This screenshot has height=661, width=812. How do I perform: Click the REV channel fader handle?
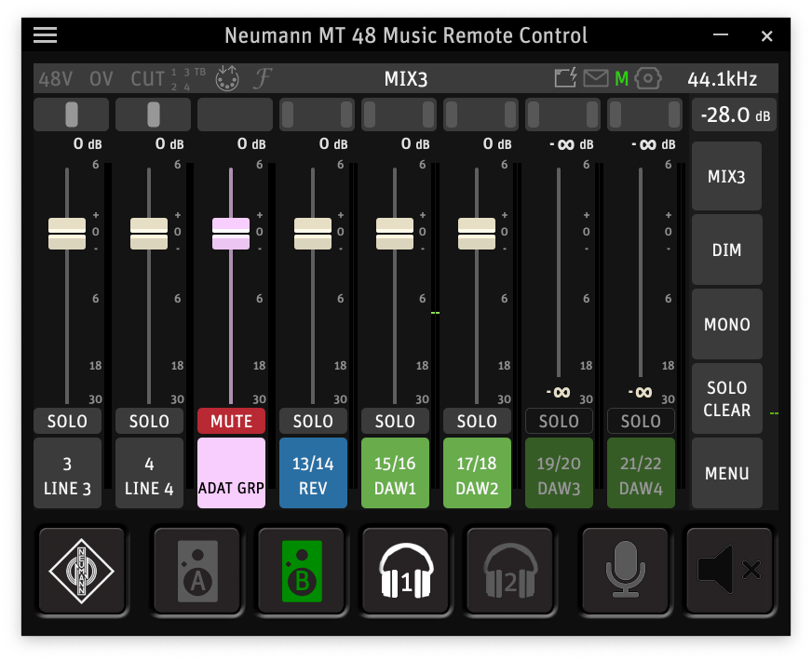click(x=313, y=233)
